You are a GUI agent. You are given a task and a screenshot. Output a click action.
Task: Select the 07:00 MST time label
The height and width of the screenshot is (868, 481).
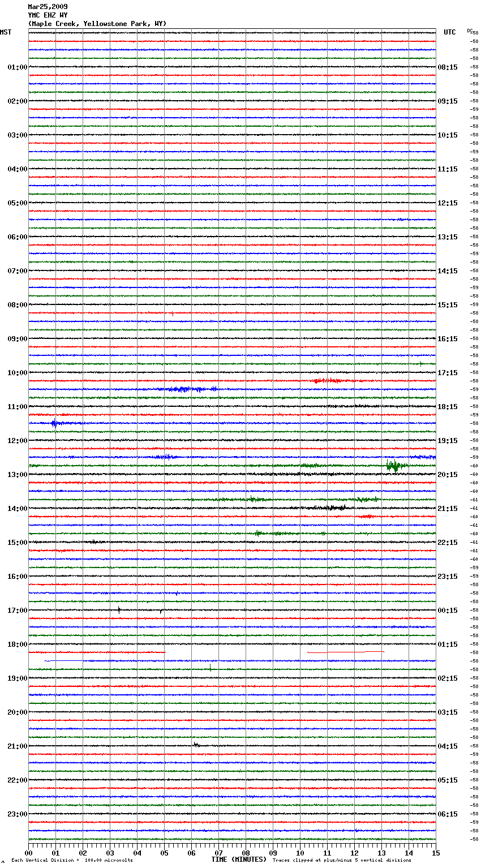pos(18,271)
